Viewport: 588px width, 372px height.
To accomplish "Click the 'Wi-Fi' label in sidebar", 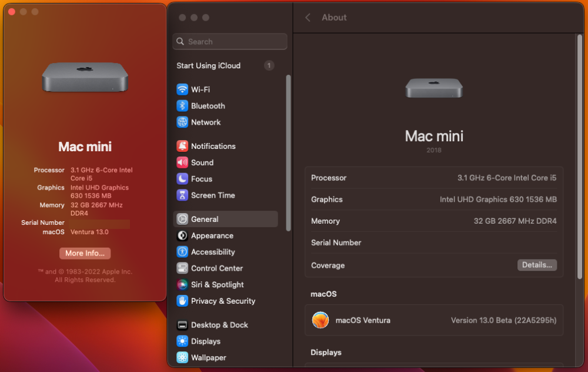I will coord(201,89).
